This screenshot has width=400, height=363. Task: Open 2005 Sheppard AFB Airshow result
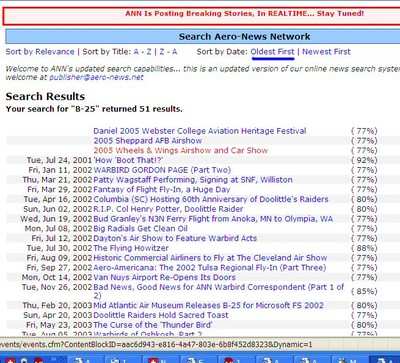click(x=148, y=141)
